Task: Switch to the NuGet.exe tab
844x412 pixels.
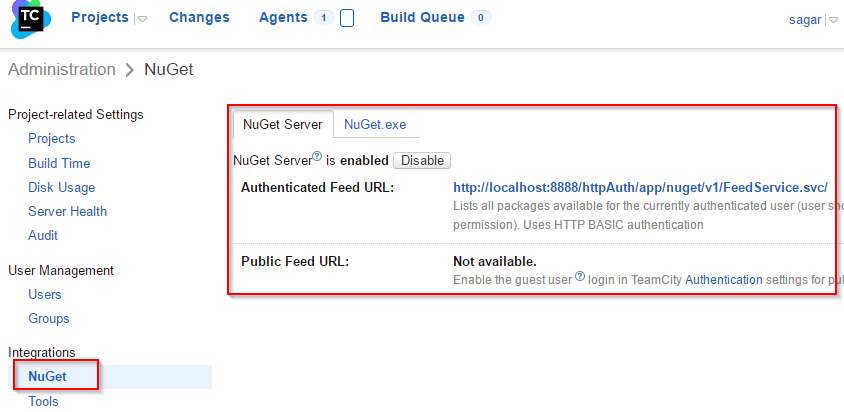Action: click(x=375, y=124)
